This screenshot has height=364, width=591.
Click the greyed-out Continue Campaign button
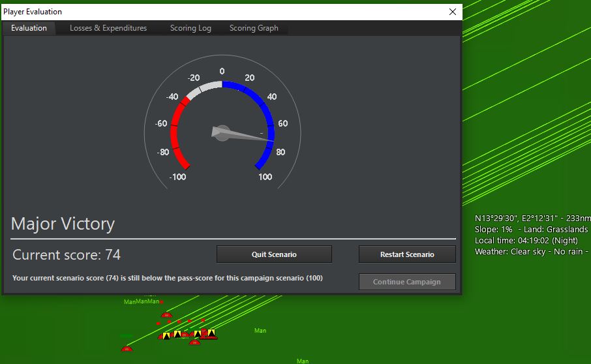tap(407, 282)
